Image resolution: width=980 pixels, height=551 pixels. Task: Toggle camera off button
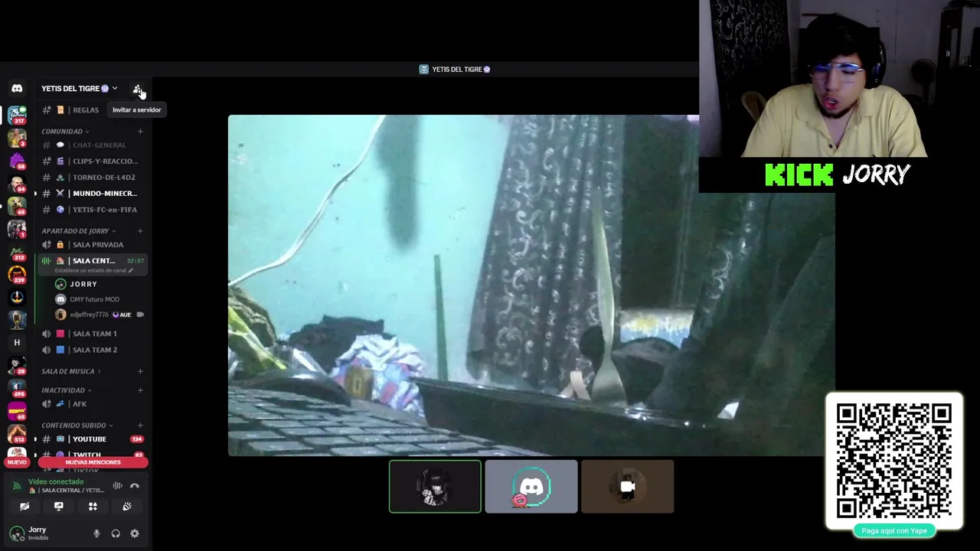point(24,506)
